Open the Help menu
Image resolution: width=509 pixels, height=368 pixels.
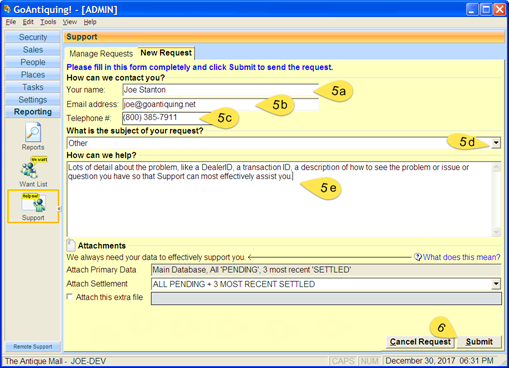pos(90,22)
